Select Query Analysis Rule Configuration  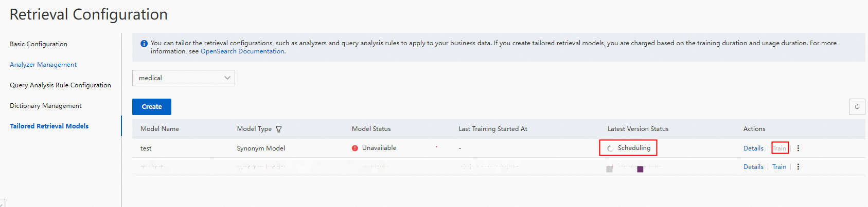point(60,85)
